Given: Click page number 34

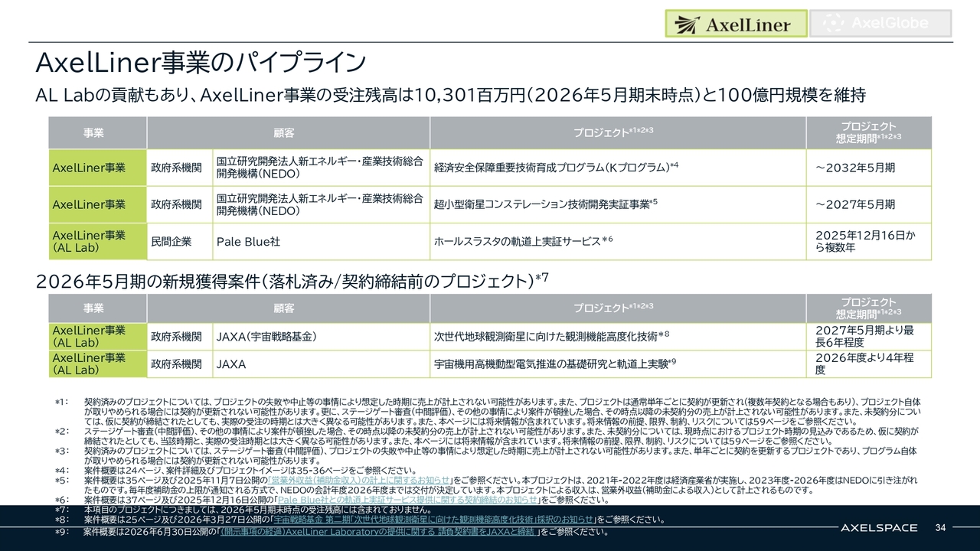Looking at the screenshot, I should (941, 527).
